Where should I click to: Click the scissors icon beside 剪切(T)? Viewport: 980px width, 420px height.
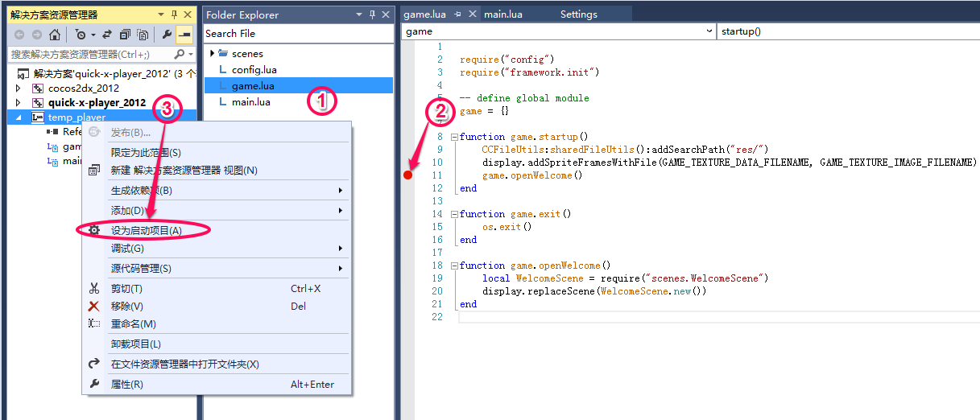click(x=94, y=289)
